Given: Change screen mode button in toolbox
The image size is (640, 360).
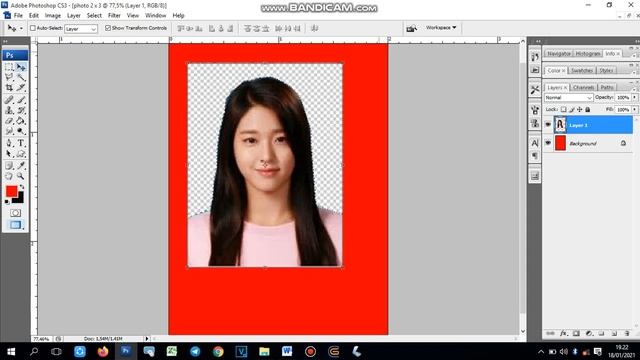Looking at the screenshot, I should [x=15, y=225].
